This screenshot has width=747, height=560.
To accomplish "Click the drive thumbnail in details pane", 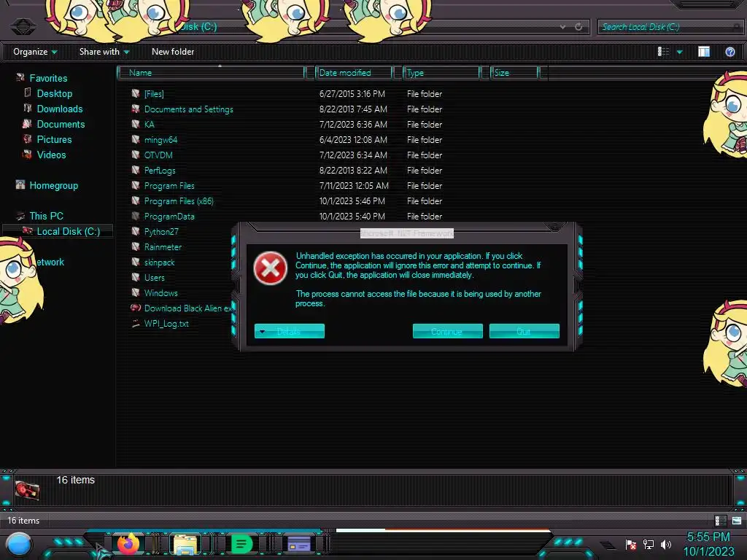I will pos(27,489).
